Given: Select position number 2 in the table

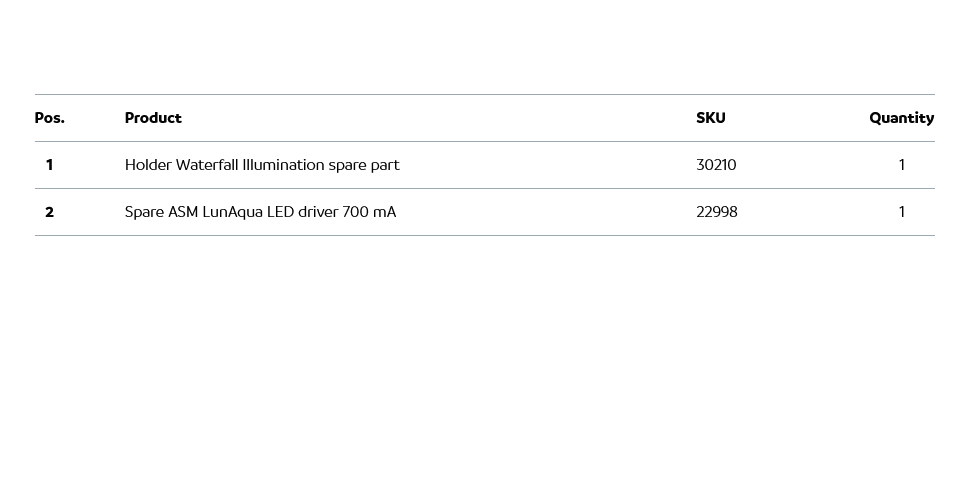Looking at the screenshot, I should [49, 212].
